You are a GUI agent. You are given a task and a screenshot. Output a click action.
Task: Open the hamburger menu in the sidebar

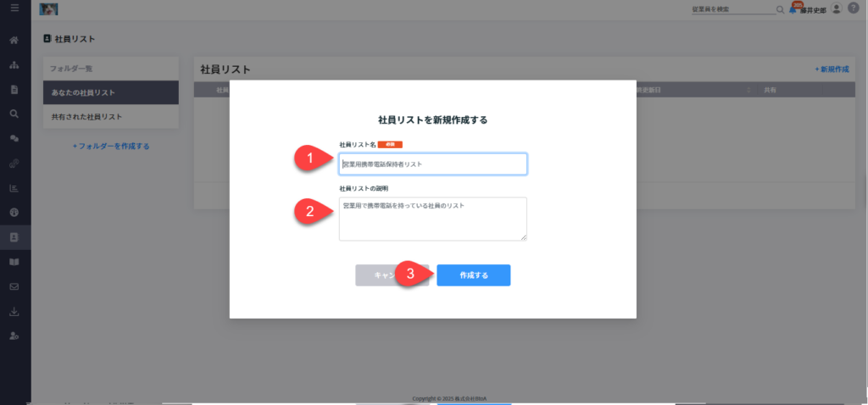[15, 8]
